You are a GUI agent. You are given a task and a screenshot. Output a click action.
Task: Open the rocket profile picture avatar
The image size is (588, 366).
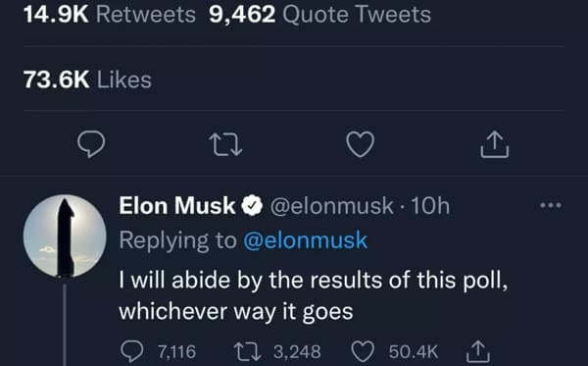(65, 236)
